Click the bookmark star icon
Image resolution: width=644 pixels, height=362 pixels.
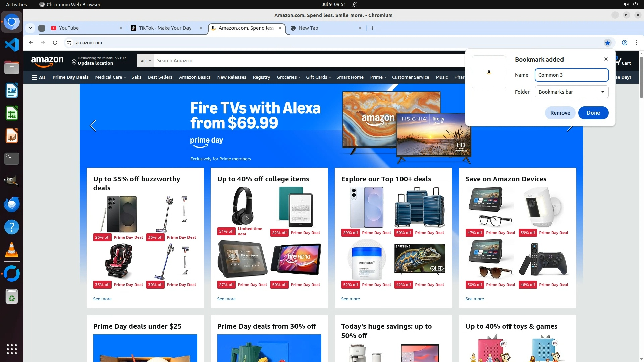608,43
